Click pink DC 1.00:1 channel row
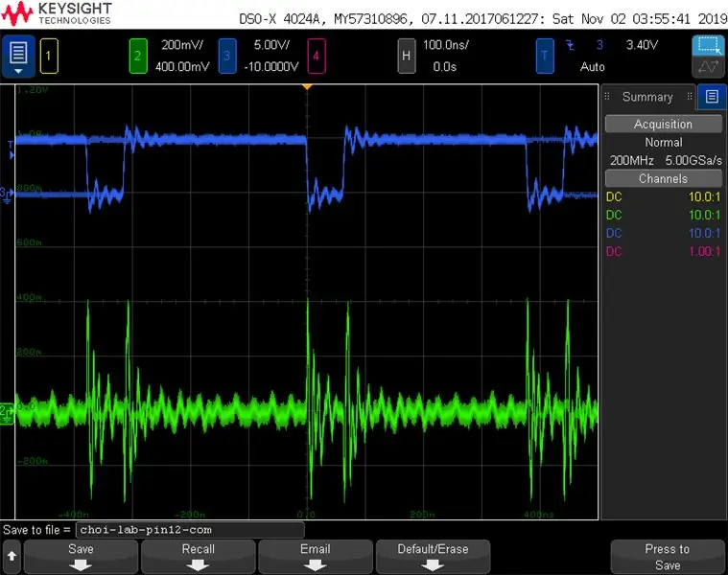The image size is (728, 575). [x=664, y=251]
